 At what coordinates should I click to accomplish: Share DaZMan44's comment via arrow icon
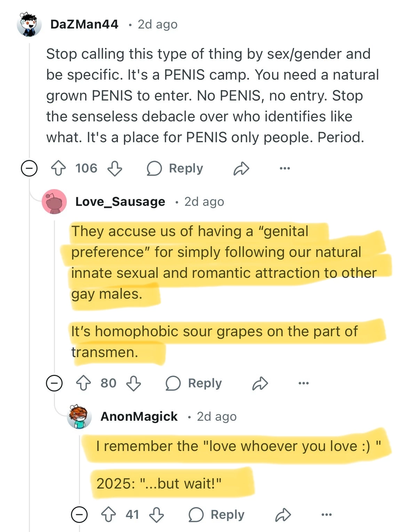tap(241, 169)
